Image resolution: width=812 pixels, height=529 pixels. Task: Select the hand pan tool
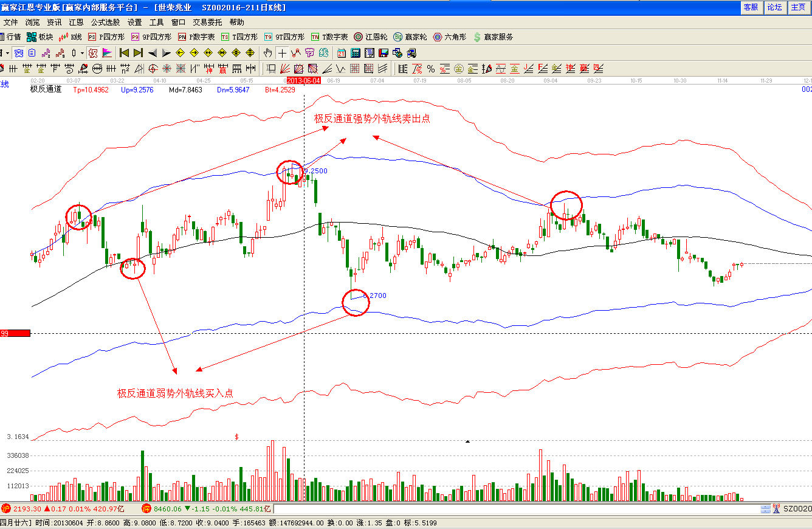pos(268,53)
